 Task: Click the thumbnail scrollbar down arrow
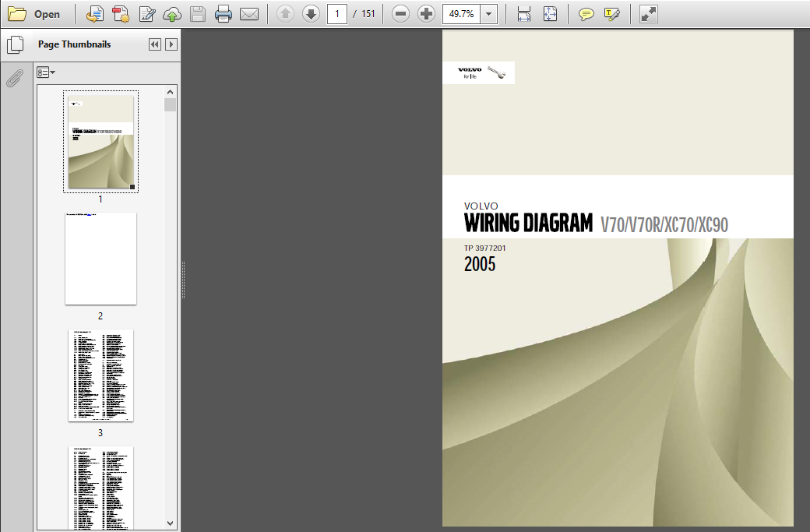point(170,523)
